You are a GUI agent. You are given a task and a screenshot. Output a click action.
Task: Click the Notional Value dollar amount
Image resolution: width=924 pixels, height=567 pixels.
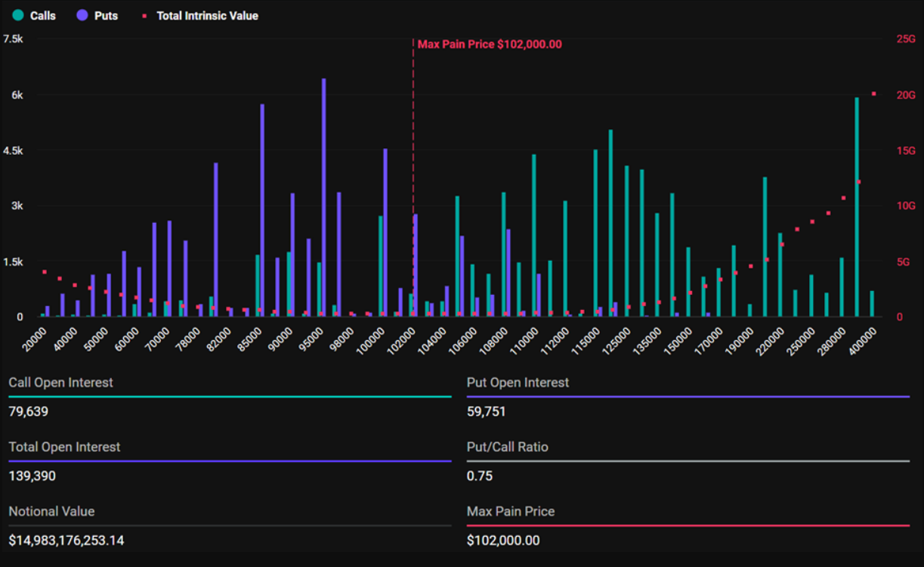(66, 540)
